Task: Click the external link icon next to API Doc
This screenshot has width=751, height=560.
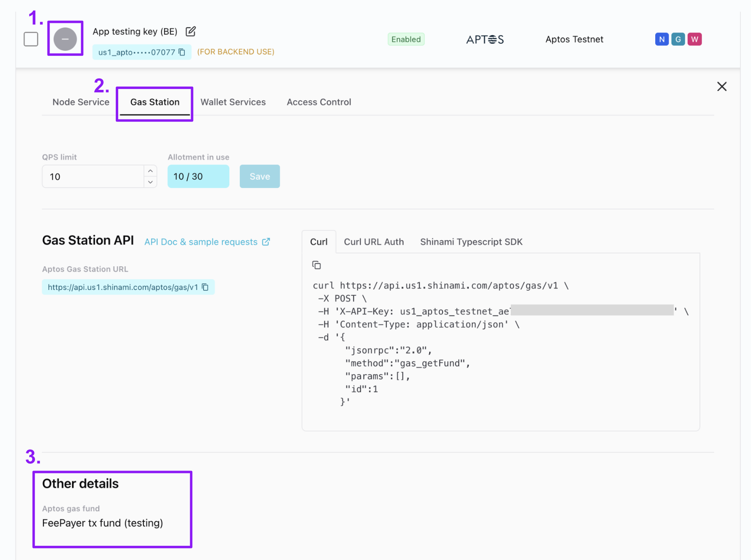Action: [266, 242]
